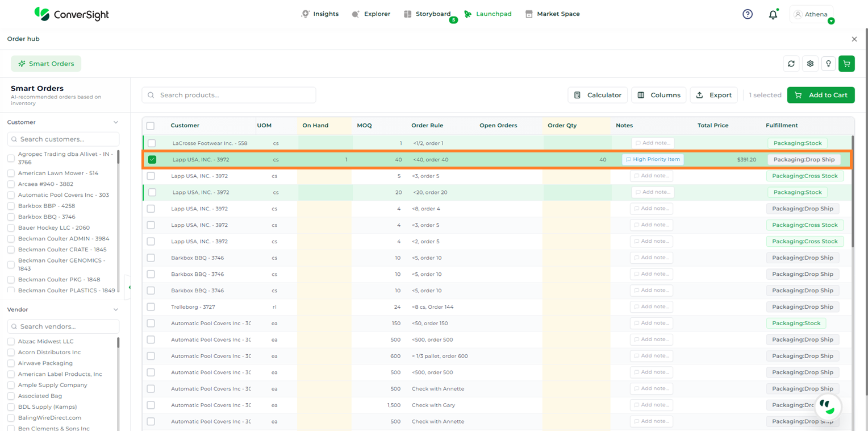868x431 pixels.
Task: Close the Order hub panel
Action: click(854, 39)
